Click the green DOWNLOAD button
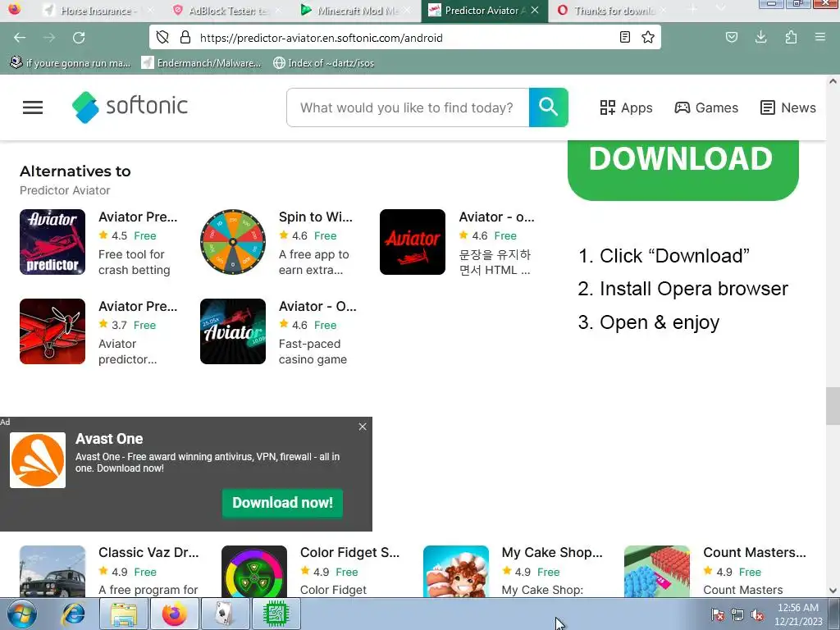 683,170
